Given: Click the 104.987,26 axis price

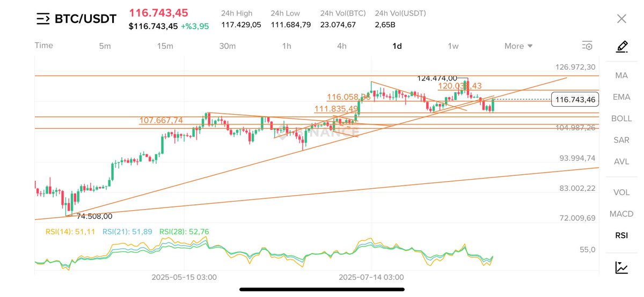Looking at the screenshot, I should coord(575,128).
